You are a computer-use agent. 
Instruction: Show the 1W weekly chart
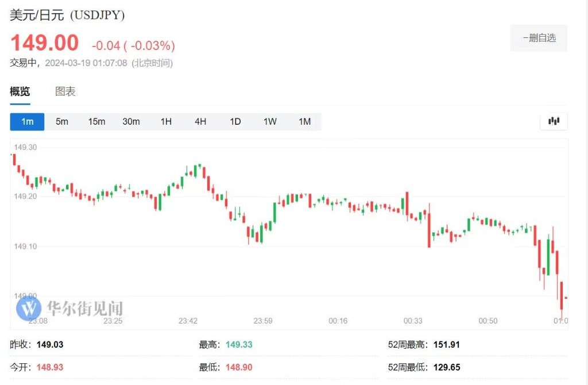click(x=270, y=121)
